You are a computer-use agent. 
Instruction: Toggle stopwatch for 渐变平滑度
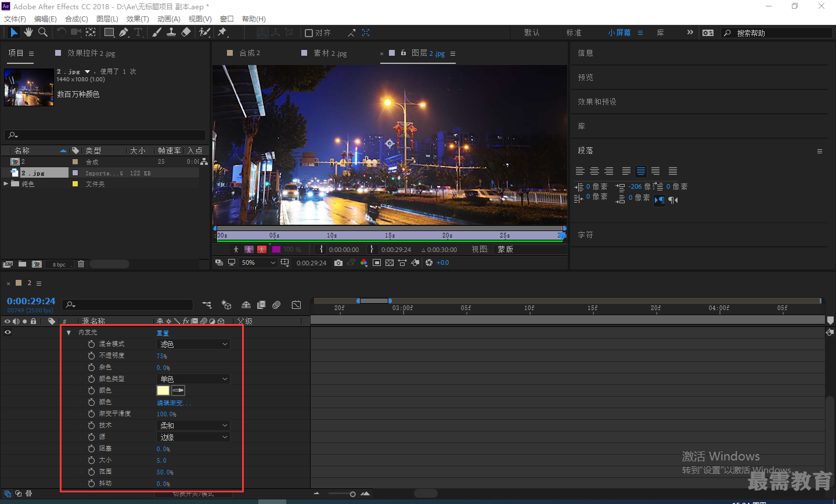click(x=91, y=413)
